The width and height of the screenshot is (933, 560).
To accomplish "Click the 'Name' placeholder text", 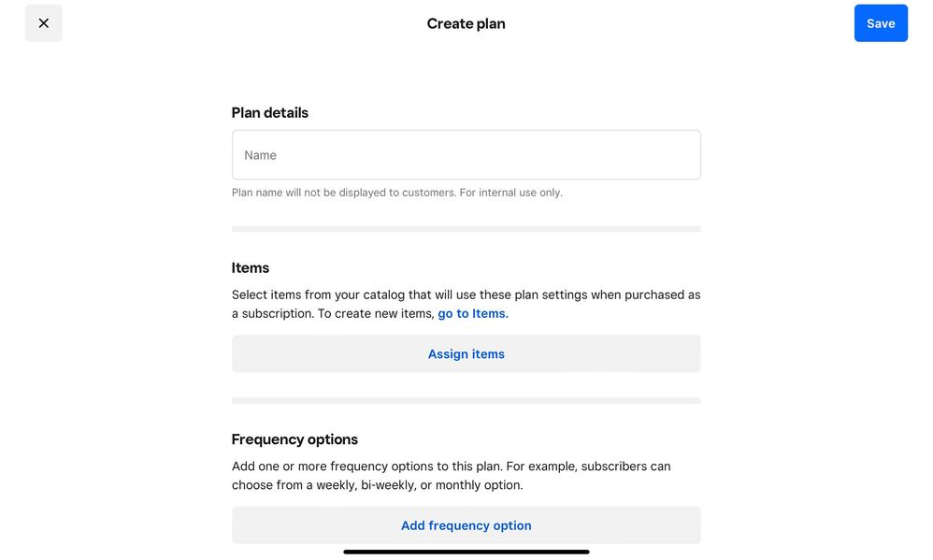I will (261, 155).
